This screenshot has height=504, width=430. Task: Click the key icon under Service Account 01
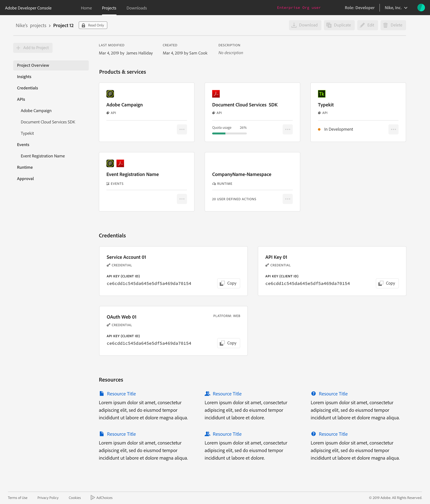click(108, 265)
